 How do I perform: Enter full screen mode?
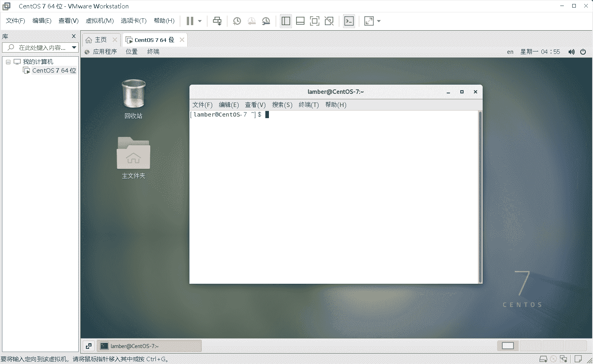pyautogui.click(x=314, y=21)
